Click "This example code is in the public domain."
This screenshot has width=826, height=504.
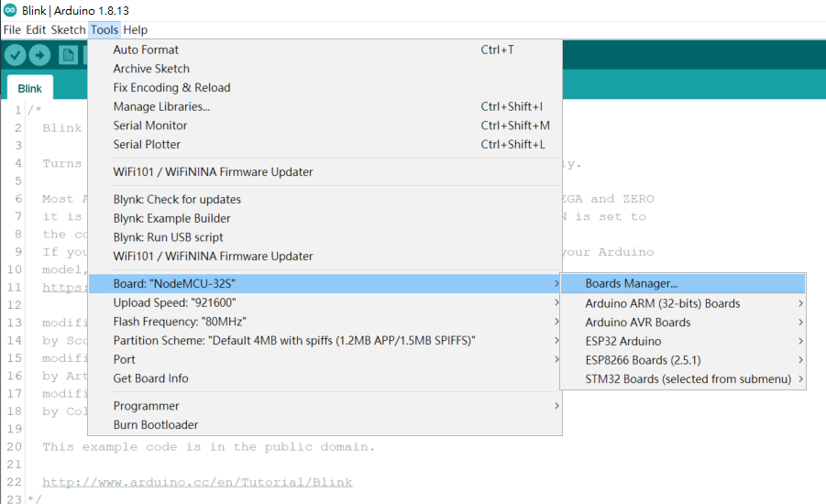click(x=209, y=446)
